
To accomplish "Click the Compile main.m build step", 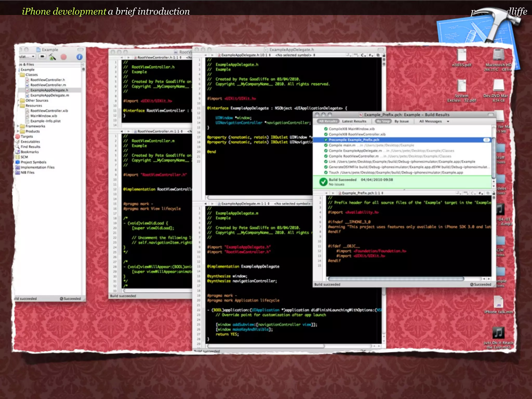I will tap(342, 145).
